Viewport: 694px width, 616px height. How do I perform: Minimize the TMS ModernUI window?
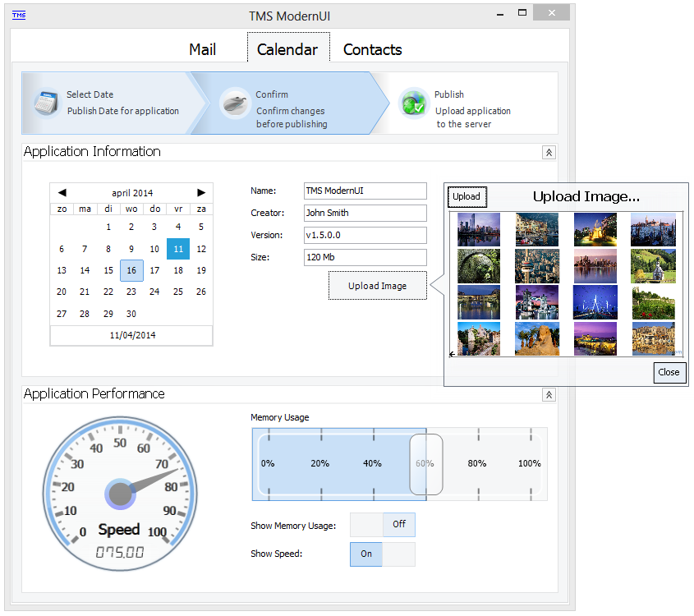pos(500,14)
